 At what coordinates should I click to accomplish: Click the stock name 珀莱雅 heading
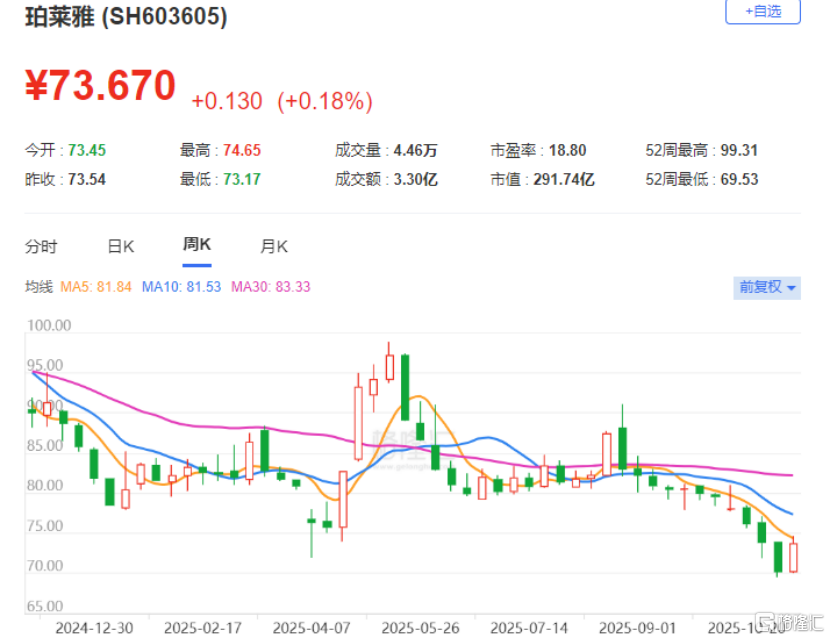point(59,16)
